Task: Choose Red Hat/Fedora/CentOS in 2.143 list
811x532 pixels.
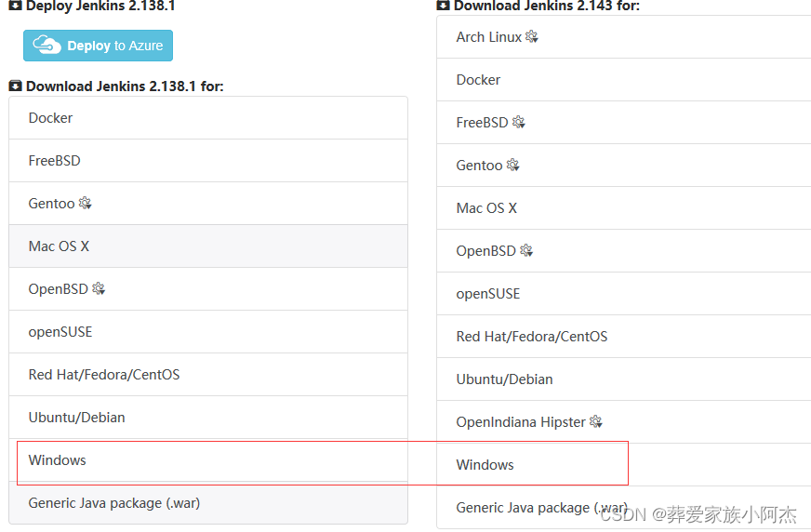Action: click(624, 337)
